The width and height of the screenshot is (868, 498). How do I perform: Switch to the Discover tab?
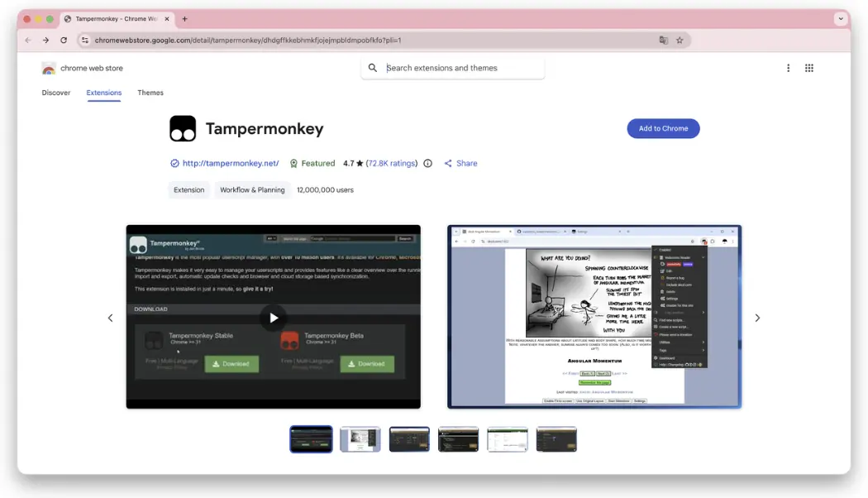coord(56,93)
